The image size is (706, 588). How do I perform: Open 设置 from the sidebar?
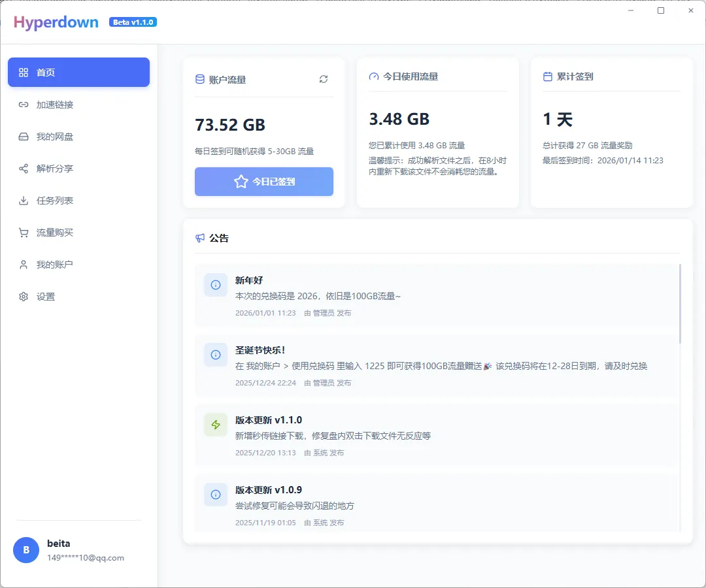pos(79,297)
